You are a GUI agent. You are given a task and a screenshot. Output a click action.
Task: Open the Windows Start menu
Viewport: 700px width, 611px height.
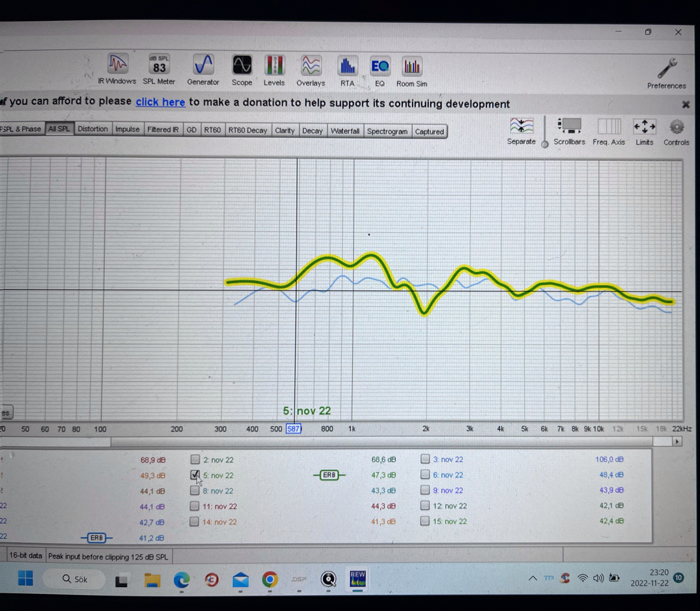pyautogui.click(x=25, y=579)
